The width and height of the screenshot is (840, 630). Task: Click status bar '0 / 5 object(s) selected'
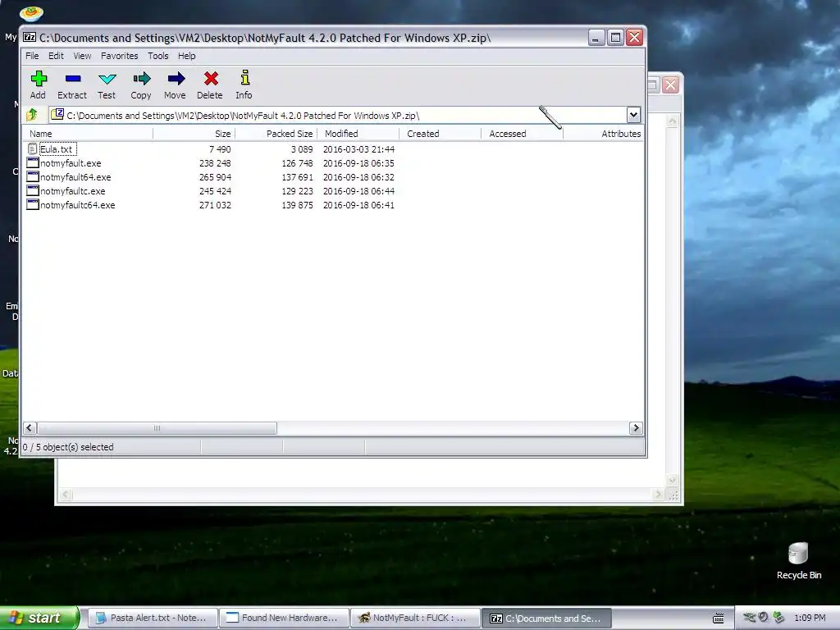click(68, 447)
